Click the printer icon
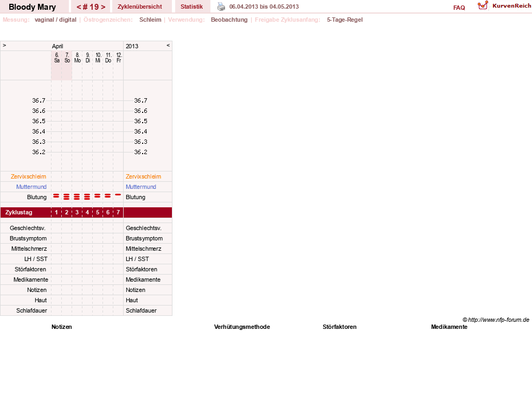532x413 pixels. [x=221, y=7]
